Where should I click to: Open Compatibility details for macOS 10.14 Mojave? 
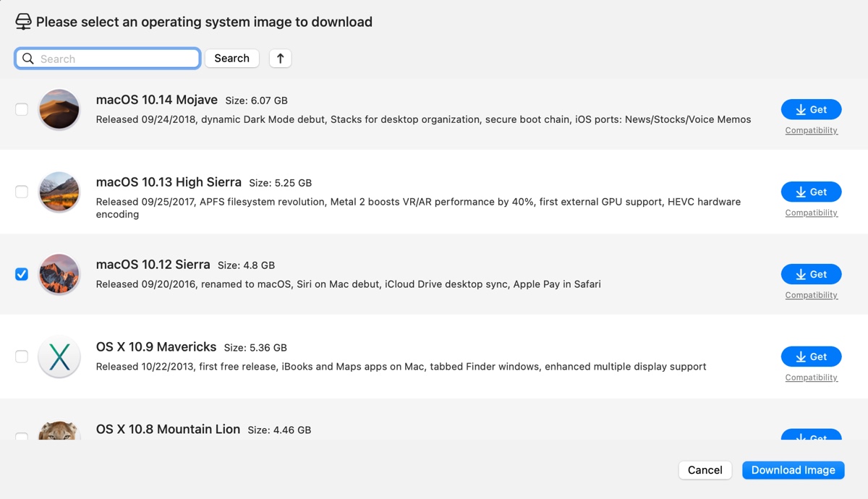[811, 130]
